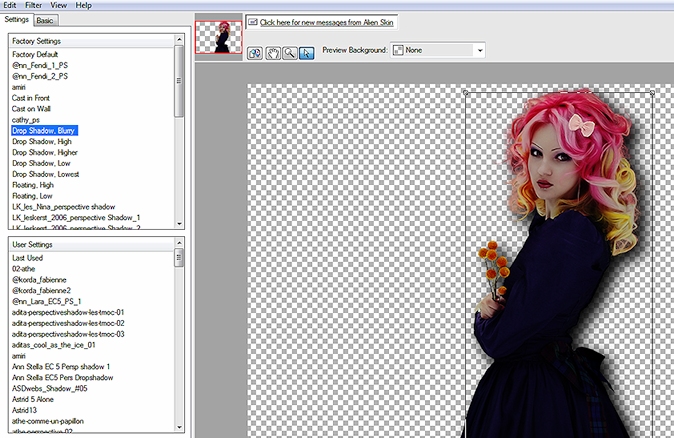Select adita-perspectiveshadow-les-tmoc-01 preset
Viewport: 674px width, 438px height.
pos(68,312)
